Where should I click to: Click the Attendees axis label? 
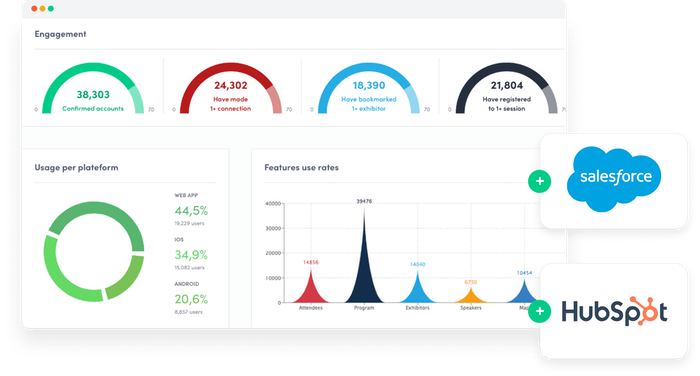[x=311, y=308]
